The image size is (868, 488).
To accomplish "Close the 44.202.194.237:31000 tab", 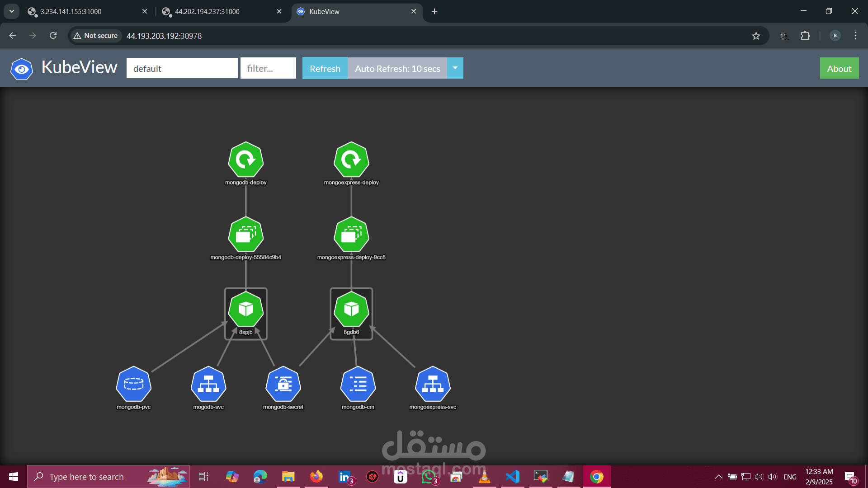I will tap(279, 11).
